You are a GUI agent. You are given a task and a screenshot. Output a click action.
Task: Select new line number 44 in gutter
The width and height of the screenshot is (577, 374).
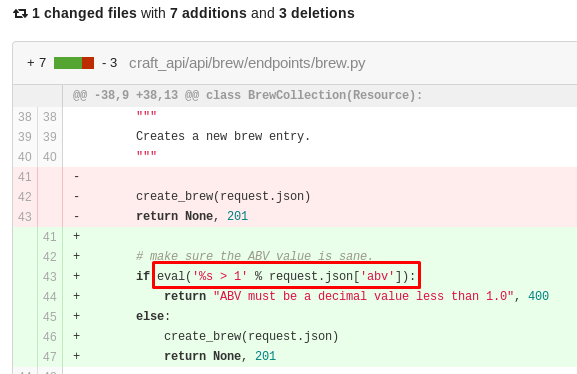pyautogui.click(x=50, y=296)
